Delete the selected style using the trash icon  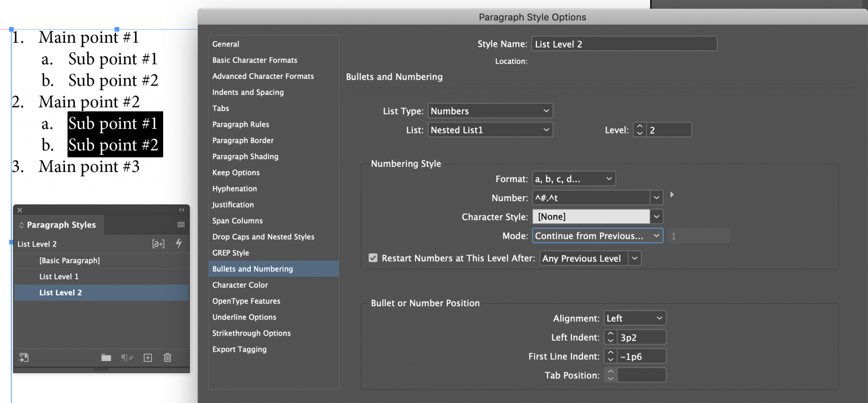pos(167,357)
